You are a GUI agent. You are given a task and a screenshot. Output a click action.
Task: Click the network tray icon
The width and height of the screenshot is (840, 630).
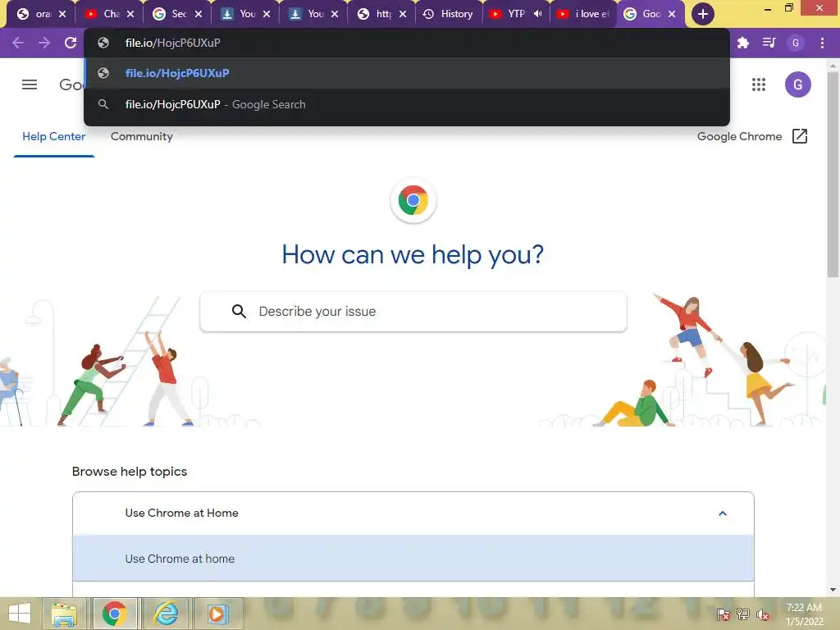coord(743,614)
